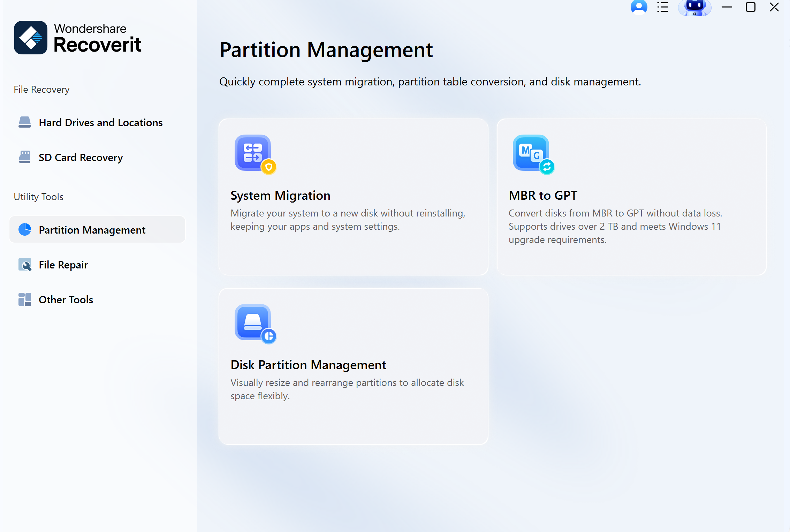Open the MBR to GPT title

[x=543, y=195]
